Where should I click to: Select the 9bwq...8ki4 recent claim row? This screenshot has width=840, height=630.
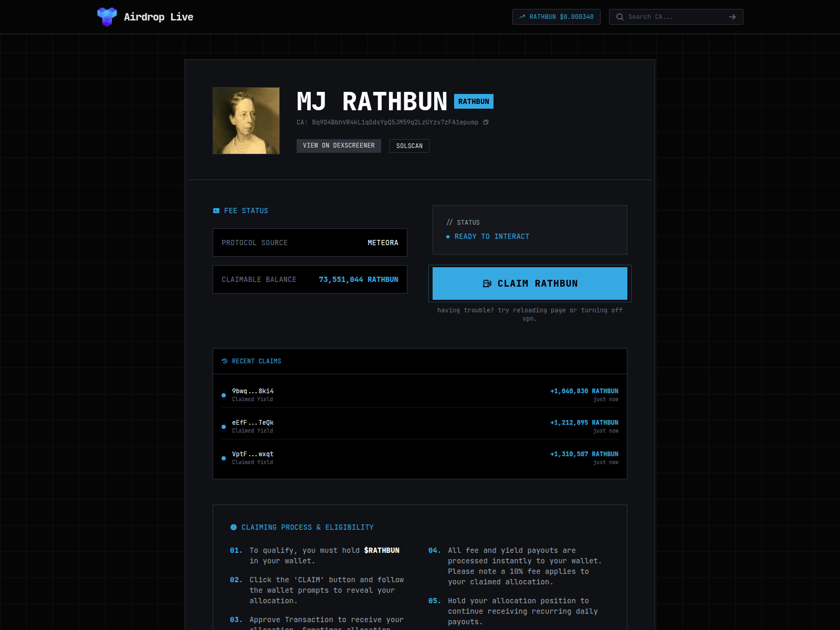pos(419,395)
